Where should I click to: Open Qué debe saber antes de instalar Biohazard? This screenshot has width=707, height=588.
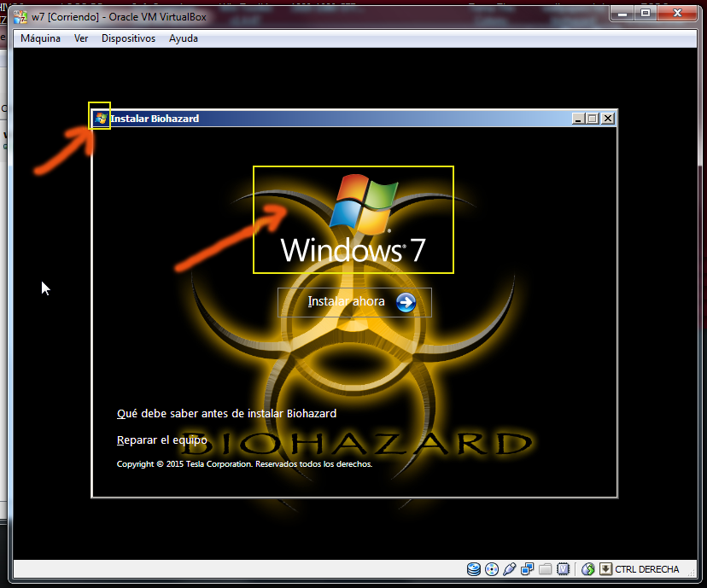click(x=226, y=414)
